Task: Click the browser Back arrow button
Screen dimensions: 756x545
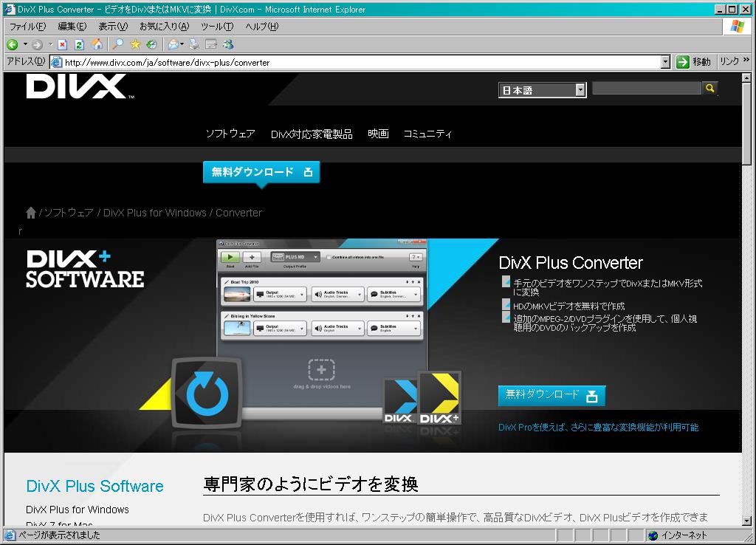Action: (x=12, y=45)
